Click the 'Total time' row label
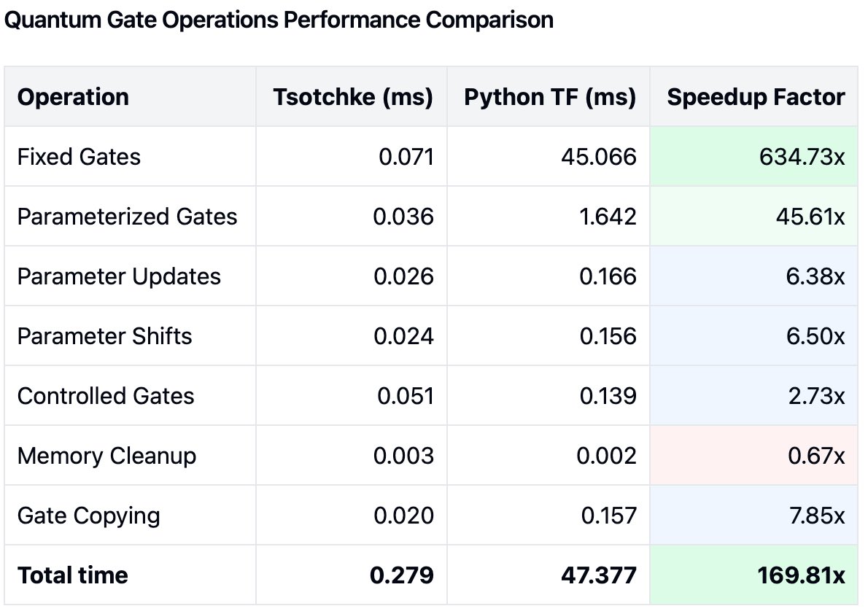This screenshot has height=614, width=868. (72, 575)
